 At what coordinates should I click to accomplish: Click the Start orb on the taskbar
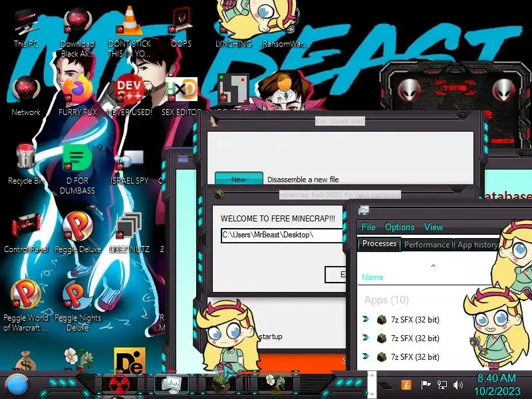tap(17, 386)
